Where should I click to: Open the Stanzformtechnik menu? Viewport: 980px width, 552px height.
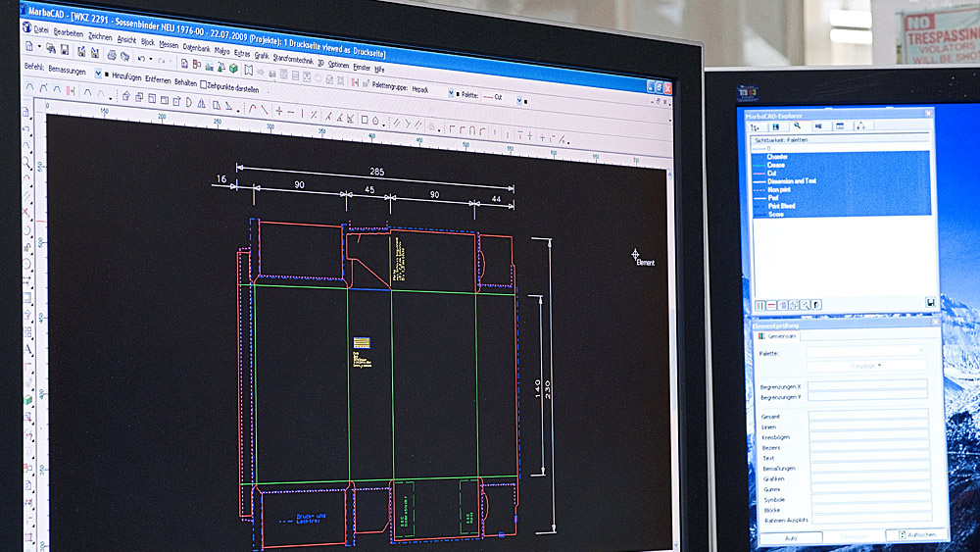tap(293, 60)
